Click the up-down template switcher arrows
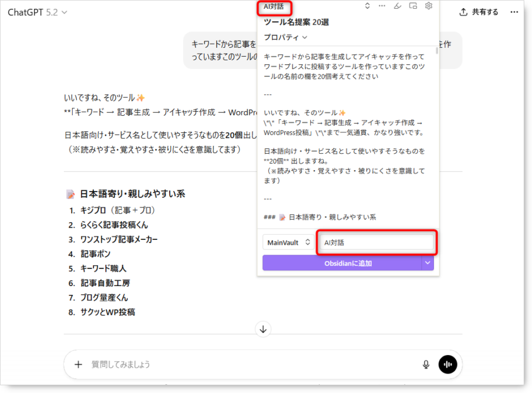The height and width of the screenshot is (393, 532). point(367,6)
